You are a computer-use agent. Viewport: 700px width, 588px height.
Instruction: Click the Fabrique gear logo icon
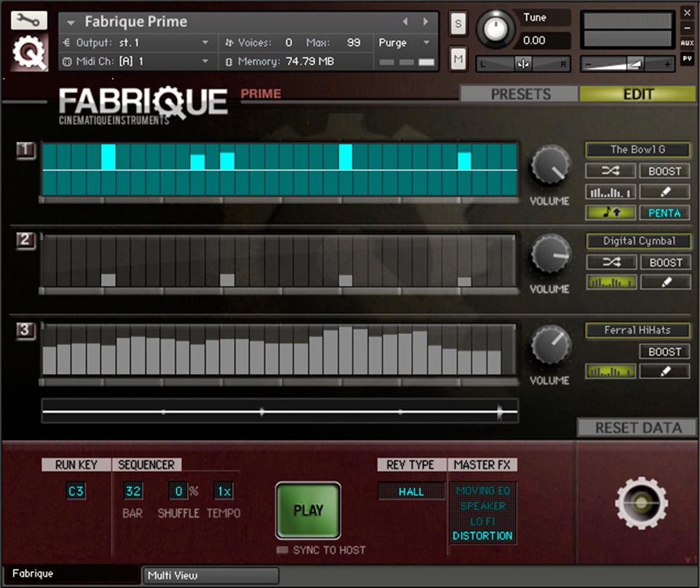click(x=29, y=52)
